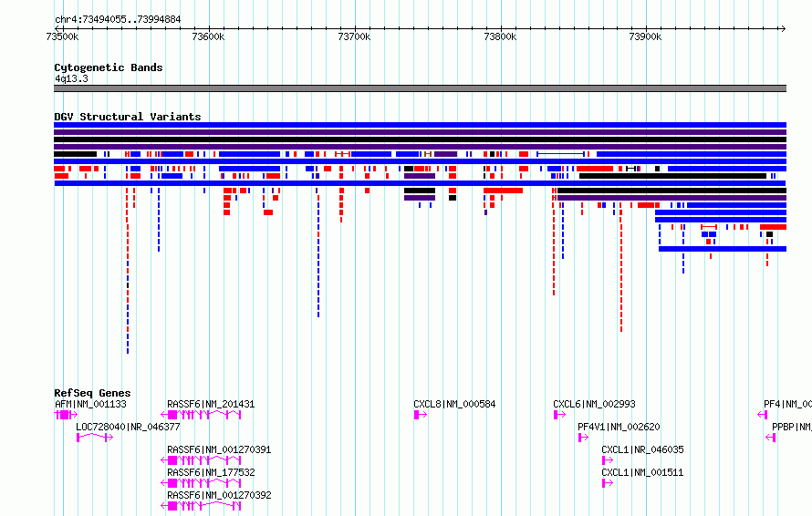Click the RASSF6 NM_001270392 exon glyph

coord(201,506)
